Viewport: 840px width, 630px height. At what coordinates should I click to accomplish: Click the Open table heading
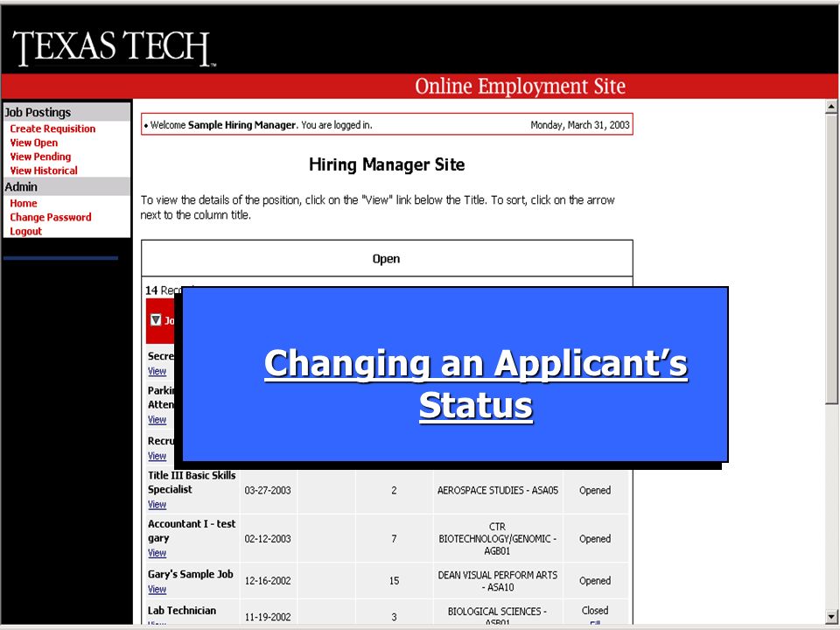point(386,259)
